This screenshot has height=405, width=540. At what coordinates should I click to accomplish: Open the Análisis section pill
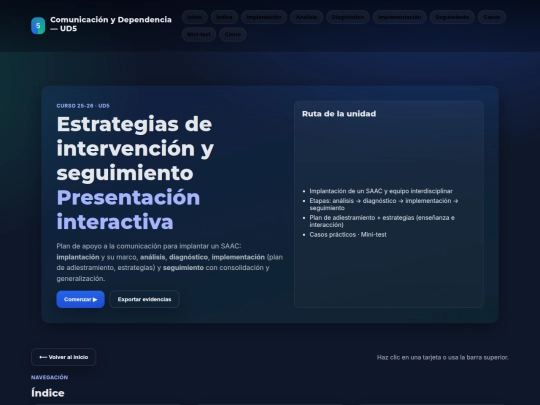pos(307,17)
